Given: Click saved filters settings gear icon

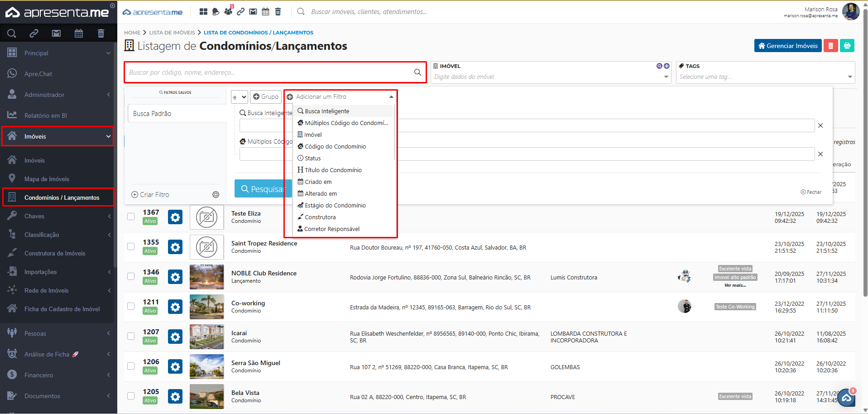Looking at the screenshot, I should (x=216, y=195).
